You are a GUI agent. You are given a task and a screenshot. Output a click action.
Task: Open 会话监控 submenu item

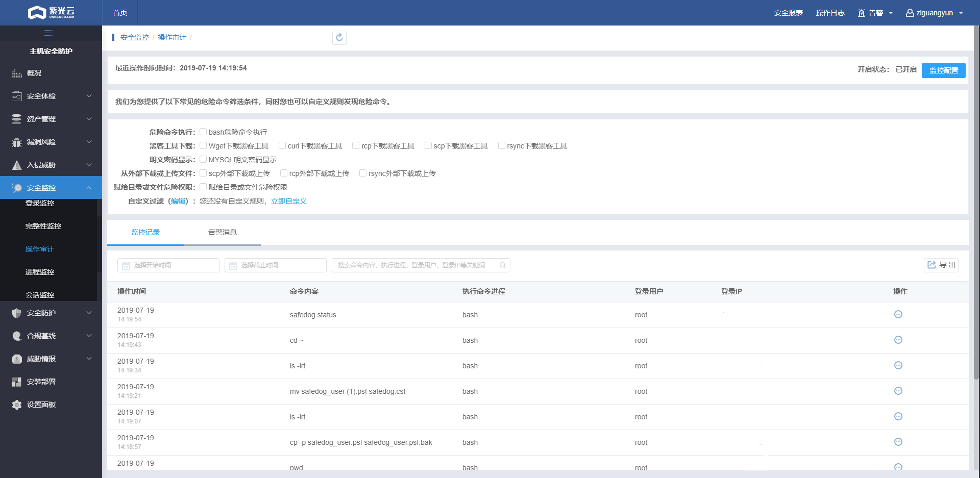pos(40,295)
